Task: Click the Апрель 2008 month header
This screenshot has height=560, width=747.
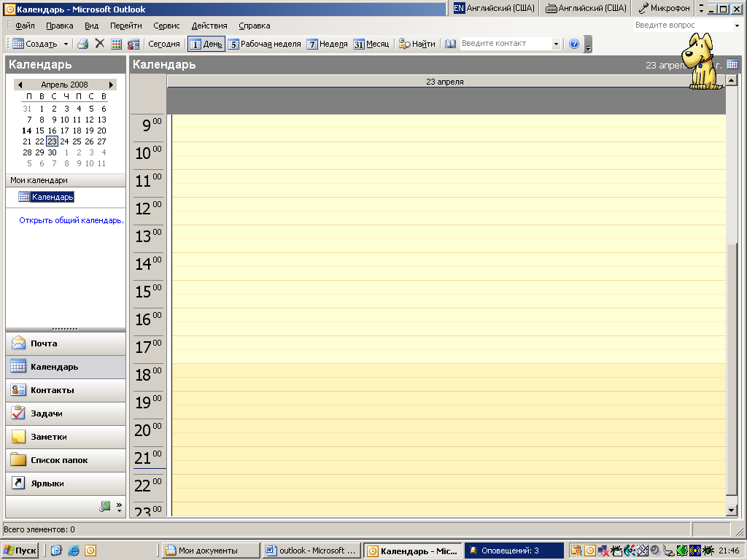Action: coord(64,85)
